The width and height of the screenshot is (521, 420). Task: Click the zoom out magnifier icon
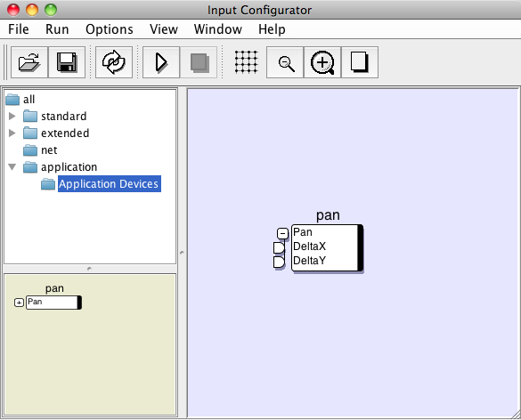coord(285,62)
